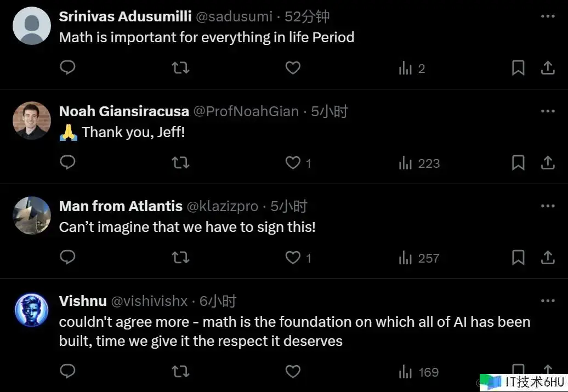Share Srinivas Adusumilli's tweet
Screen dimensions: 568x392
click(x=548, y=68)
